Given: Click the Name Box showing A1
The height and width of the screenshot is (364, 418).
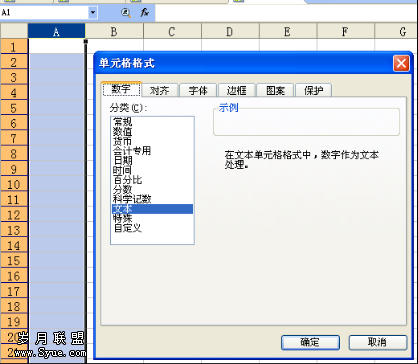Looking at the screenshot, I should pos(44,13).
